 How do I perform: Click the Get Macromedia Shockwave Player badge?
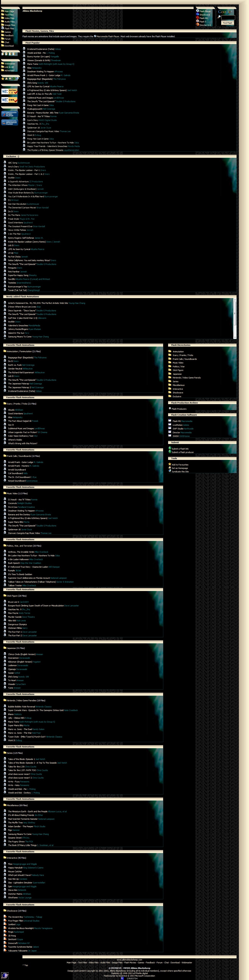10,122
